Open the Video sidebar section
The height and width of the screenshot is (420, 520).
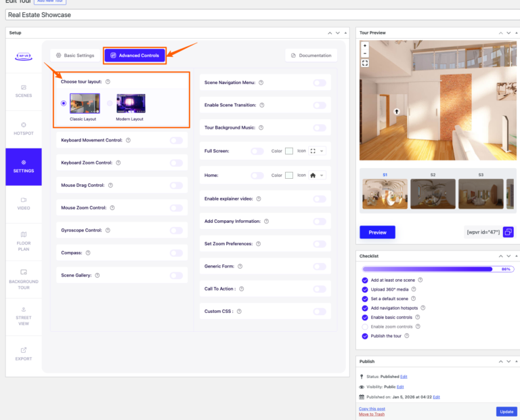coord(24,204)
